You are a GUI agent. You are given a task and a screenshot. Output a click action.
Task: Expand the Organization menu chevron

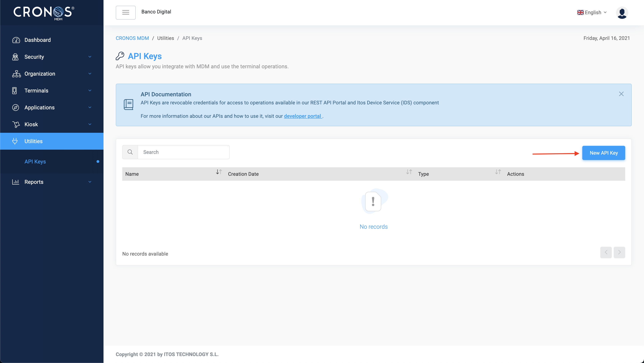[x=90, y=73]
